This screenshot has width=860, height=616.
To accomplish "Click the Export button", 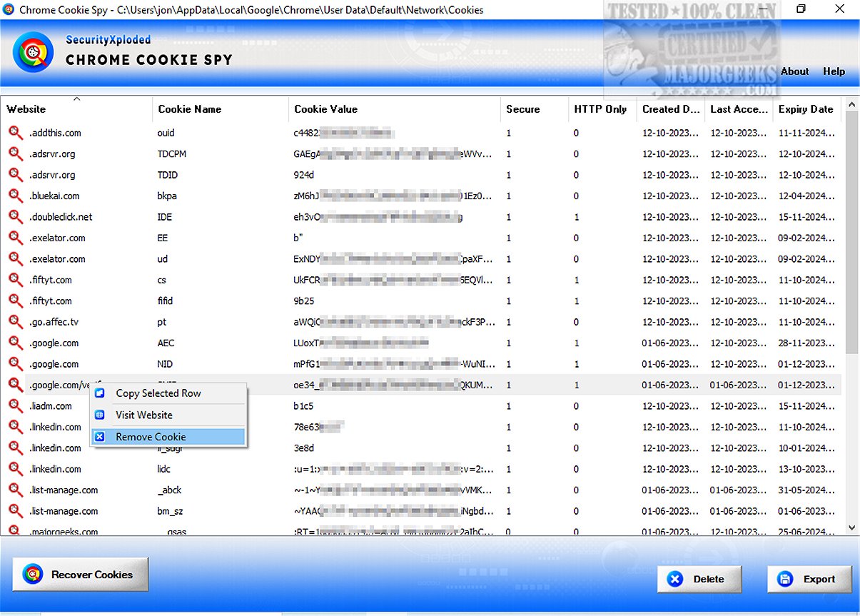I will pos(809,579).
